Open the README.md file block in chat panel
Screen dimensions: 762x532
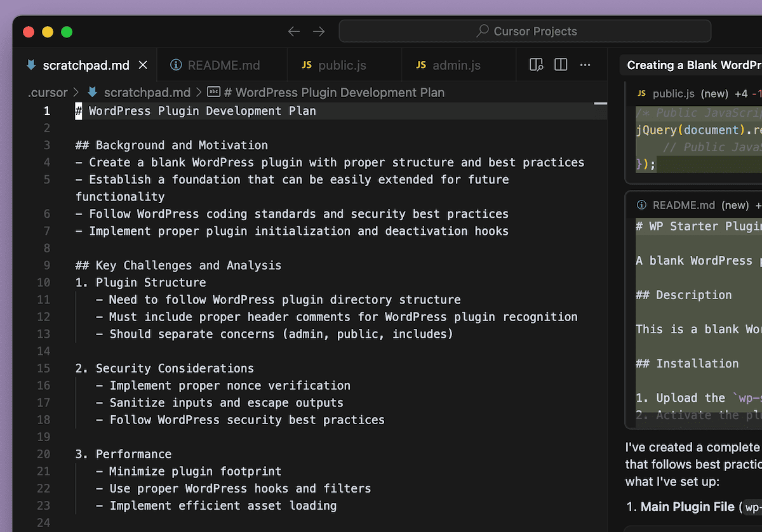point(683,205)
